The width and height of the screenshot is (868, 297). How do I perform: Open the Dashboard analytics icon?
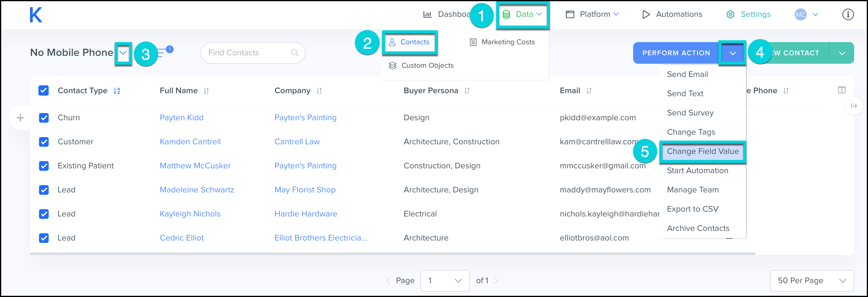pyautogui.click(x=427, y=14)
